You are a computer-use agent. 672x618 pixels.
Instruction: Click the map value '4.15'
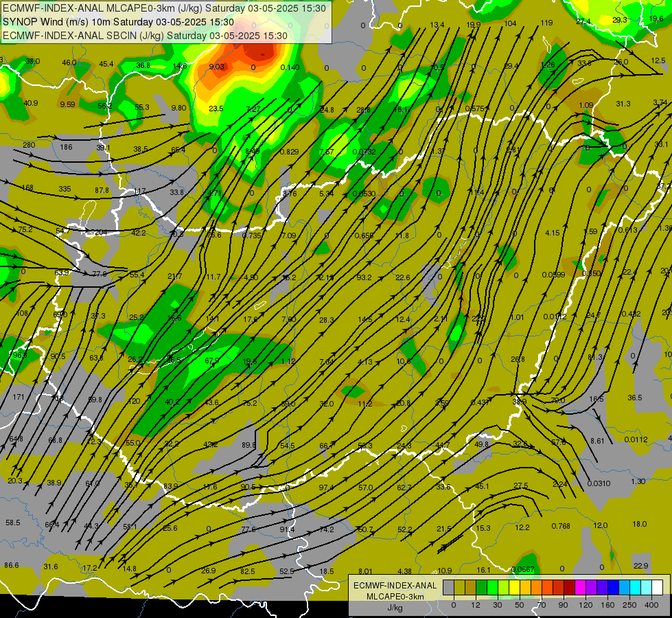tap(553, 233)
